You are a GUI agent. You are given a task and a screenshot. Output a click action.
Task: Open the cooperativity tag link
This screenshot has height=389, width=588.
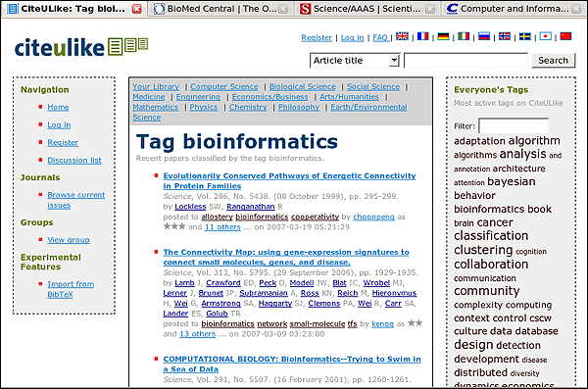click(x=315, y=217)
